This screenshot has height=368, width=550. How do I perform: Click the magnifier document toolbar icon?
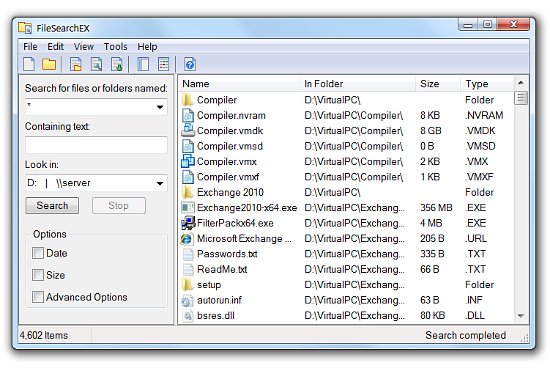click(x=96, y=65)
